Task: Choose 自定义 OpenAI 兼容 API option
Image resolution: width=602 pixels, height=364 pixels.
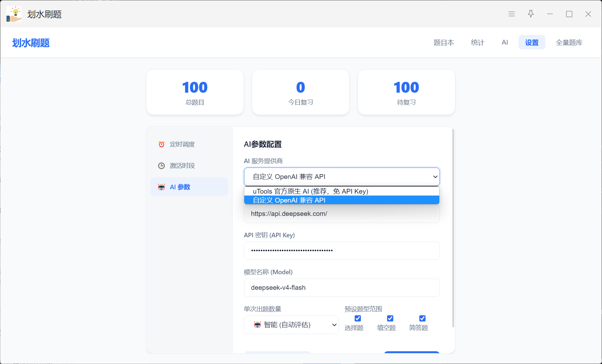Action: (x=341, y=200)
